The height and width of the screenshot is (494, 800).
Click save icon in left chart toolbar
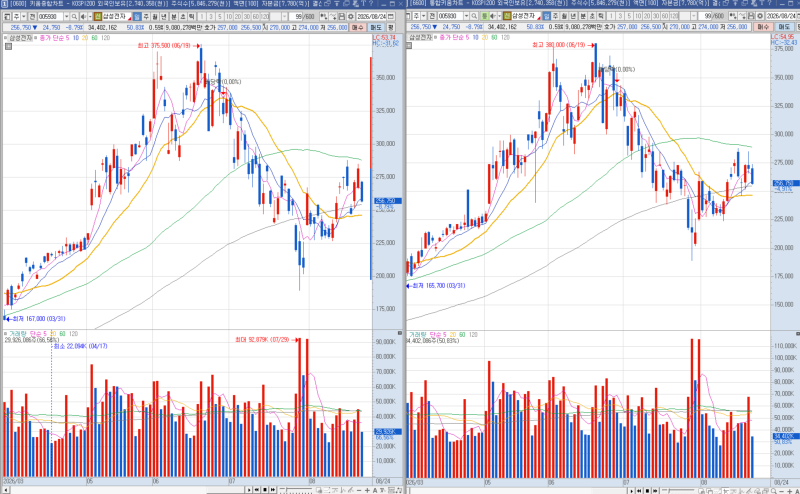(342, 16)
